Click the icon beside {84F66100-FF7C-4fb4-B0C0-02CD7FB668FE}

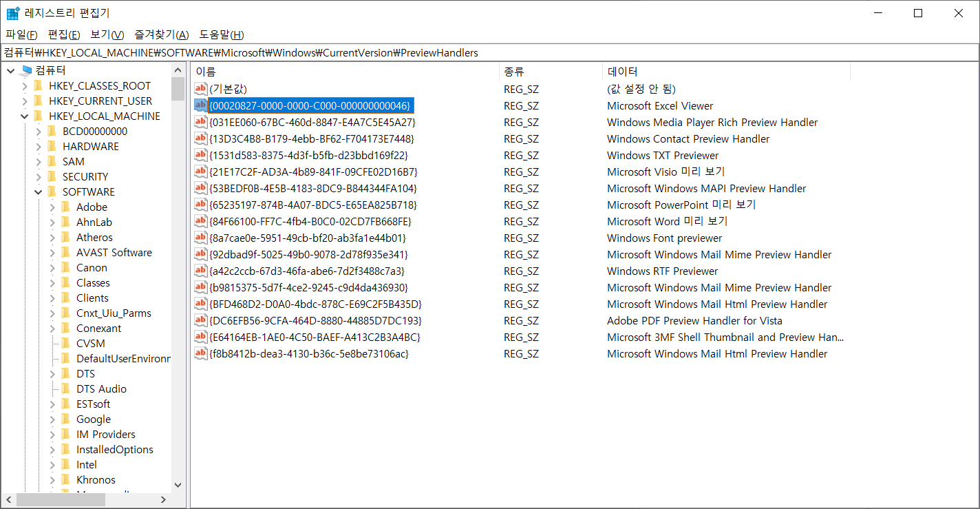201,221
